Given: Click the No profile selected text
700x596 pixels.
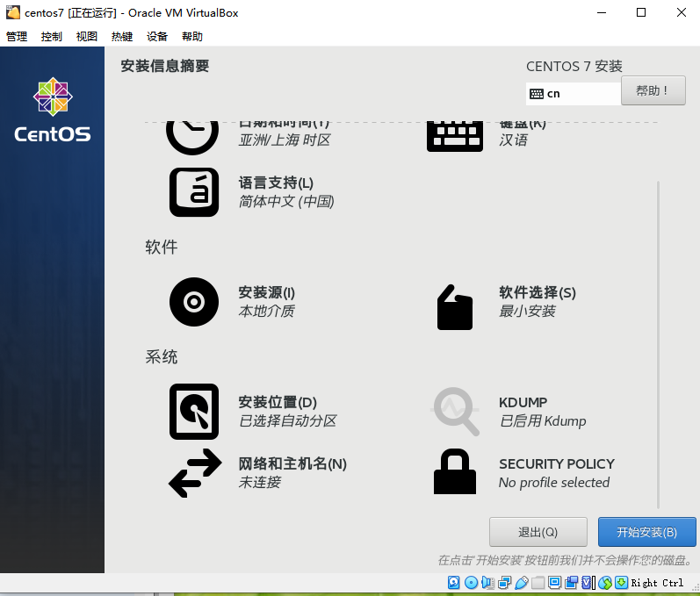Looking at the screenshot, I should [x=554, y=482].
